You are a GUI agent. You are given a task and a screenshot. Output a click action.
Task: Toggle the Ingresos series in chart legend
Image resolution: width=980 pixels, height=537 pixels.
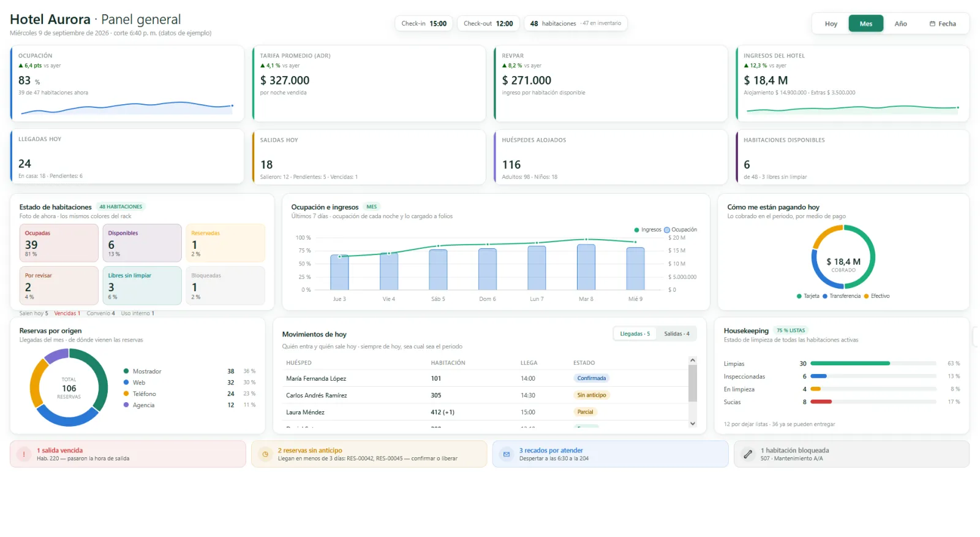(647, 230)
